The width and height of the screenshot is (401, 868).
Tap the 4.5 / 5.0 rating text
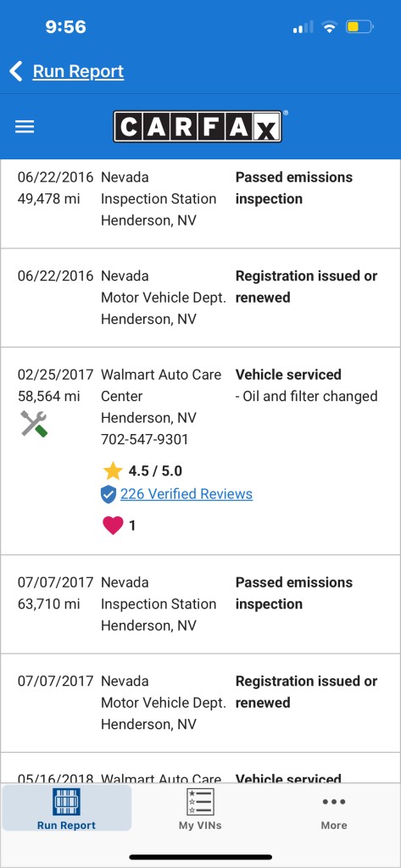[156, 471]
